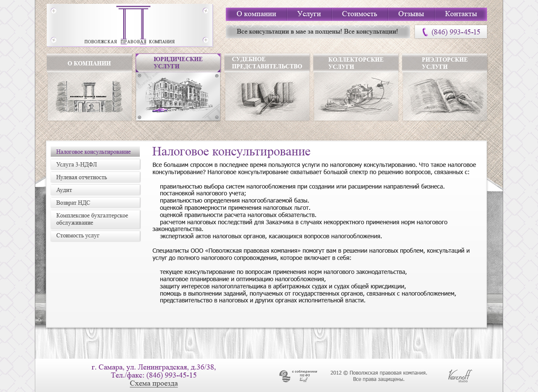538x392 pixels.
Task: Select Комплексное бухгалтерское обслуживание in sidebar
Action: tap(95, 219)
